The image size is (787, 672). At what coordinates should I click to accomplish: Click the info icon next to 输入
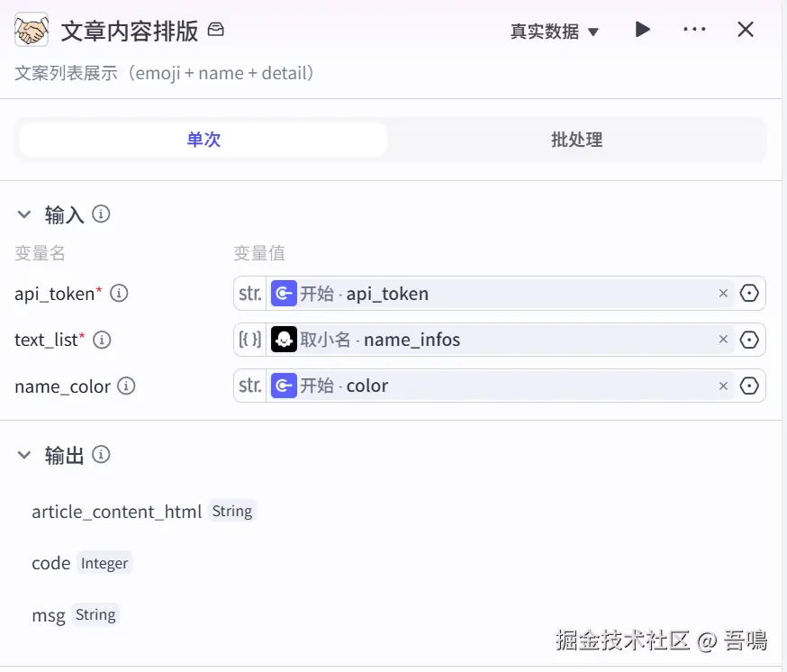102,214
